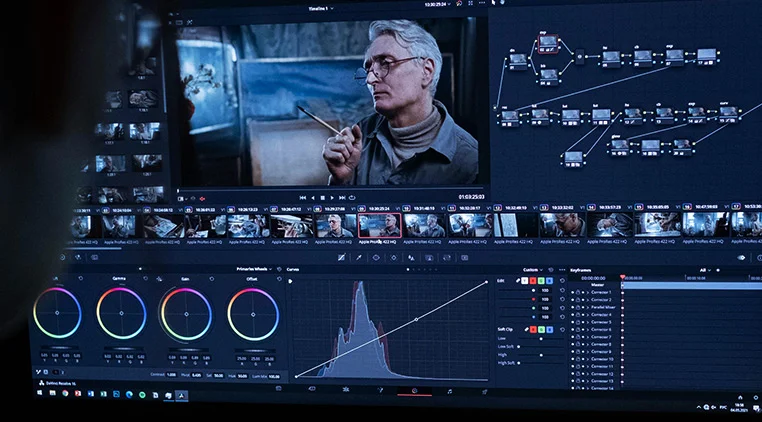Toggle the red channel in Edit
The width and height of the screenshot is (762, 422).
(533, 281)
